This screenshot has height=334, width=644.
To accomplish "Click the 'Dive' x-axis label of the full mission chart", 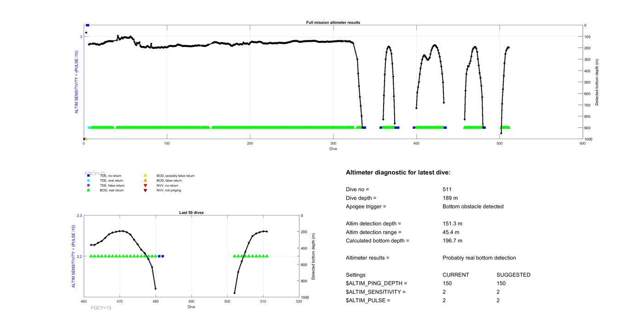I will [x=333, y=149].
